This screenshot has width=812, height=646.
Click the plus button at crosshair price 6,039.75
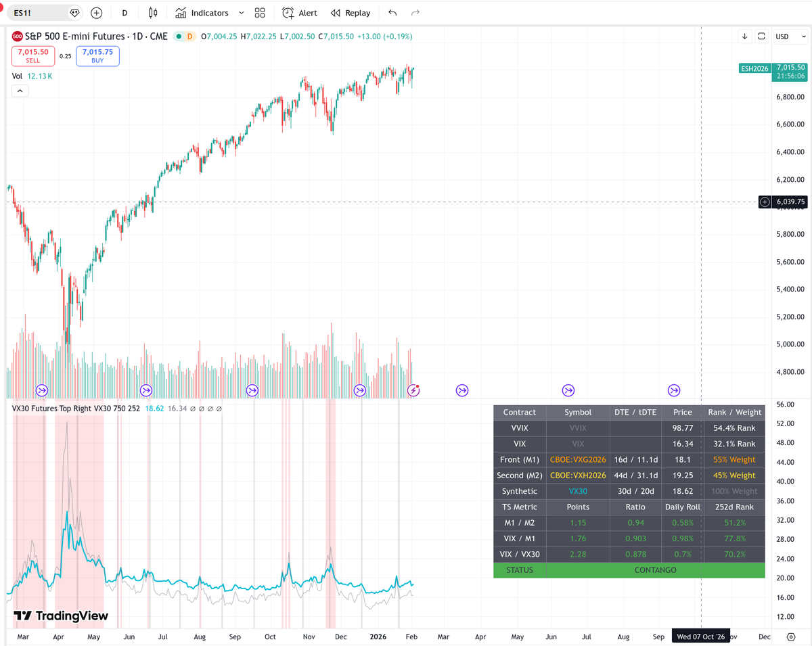point(765,202)
